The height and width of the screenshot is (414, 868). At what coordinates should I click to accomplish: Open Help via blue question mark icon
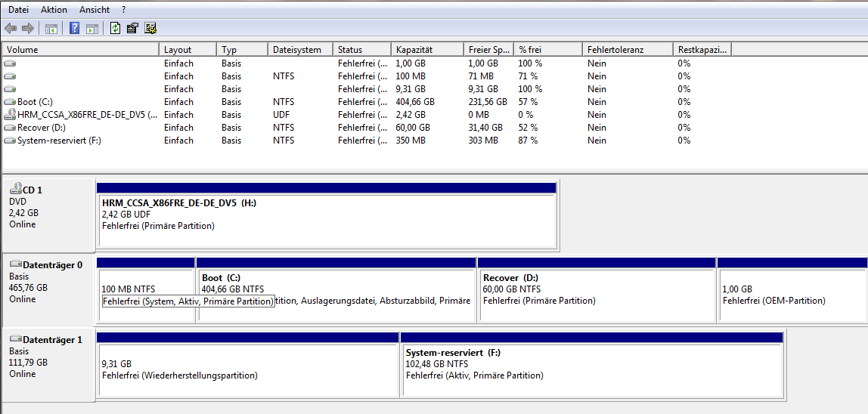[75, 29]
